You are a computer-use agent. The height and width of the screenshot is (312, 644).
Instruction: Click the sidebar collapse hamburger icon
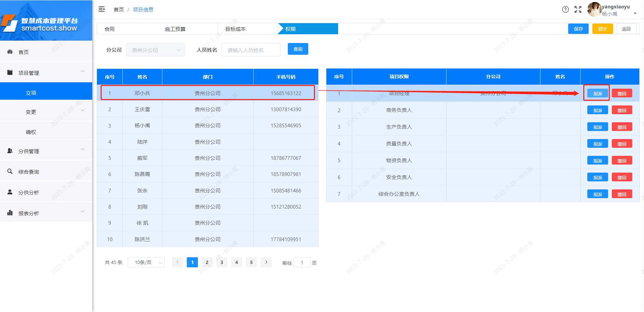click(102, 9)
